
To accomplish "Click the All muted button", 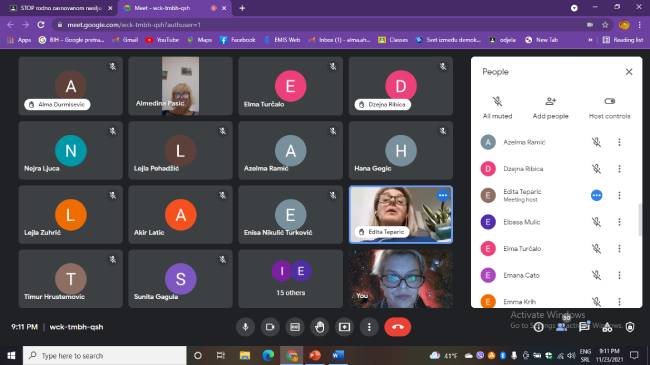I will click(497, 108).
